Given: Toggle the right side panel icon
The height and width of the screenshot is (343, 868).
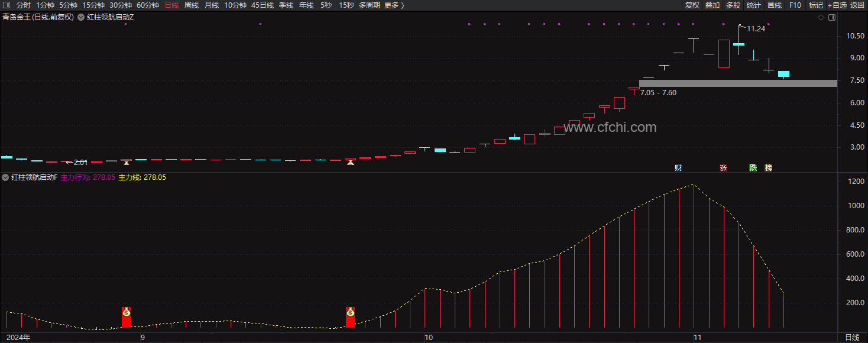Looking at the screenshot, I should click(x=833, y=17).
